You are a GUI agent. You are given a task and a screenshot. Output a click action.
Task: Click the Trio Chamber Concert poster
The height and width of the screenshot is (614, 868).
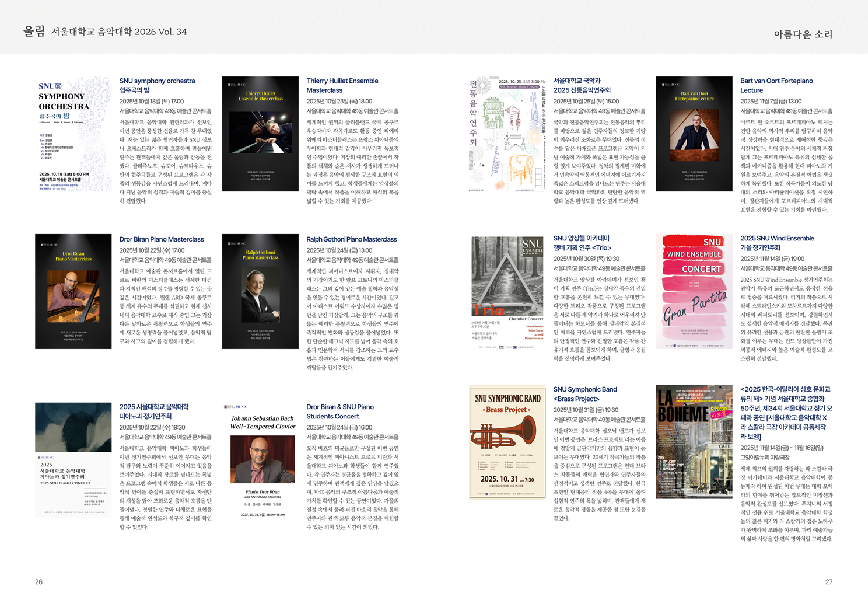(x=508, y=291)
